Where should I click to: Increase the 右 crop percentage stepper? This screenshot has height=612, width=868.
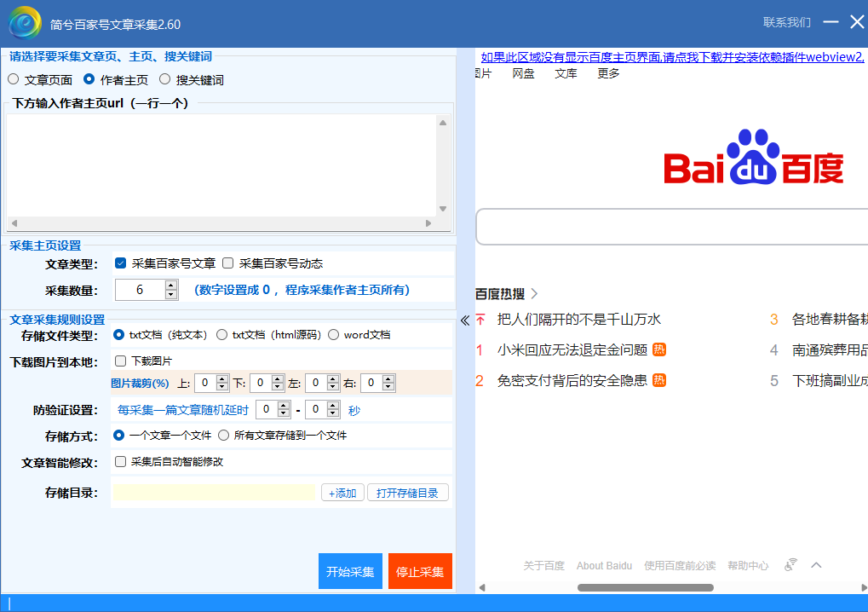[388, 378]
